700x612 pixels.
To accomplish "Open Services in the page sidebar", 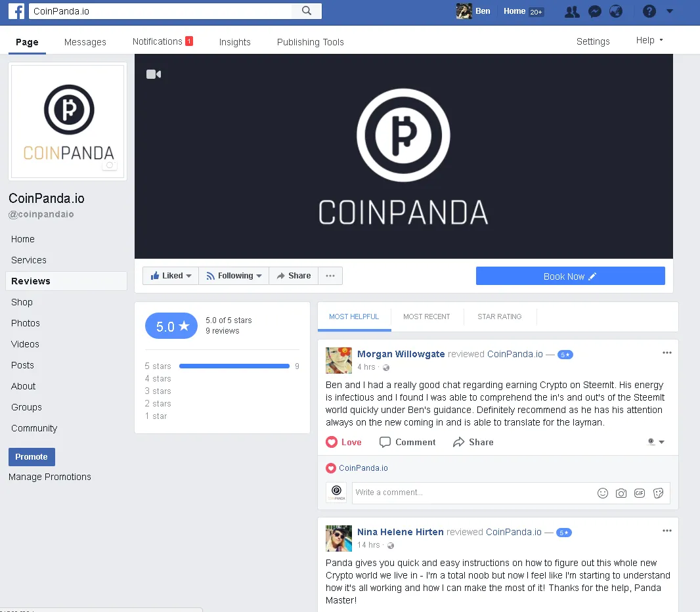I will (29, 260).
